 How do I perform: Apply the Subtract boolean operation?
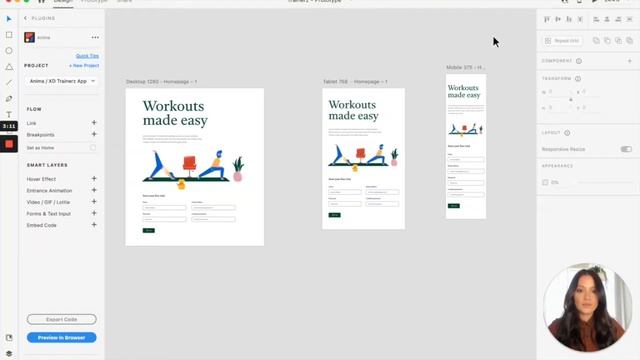pyautogui.click(x=607, y=40)
